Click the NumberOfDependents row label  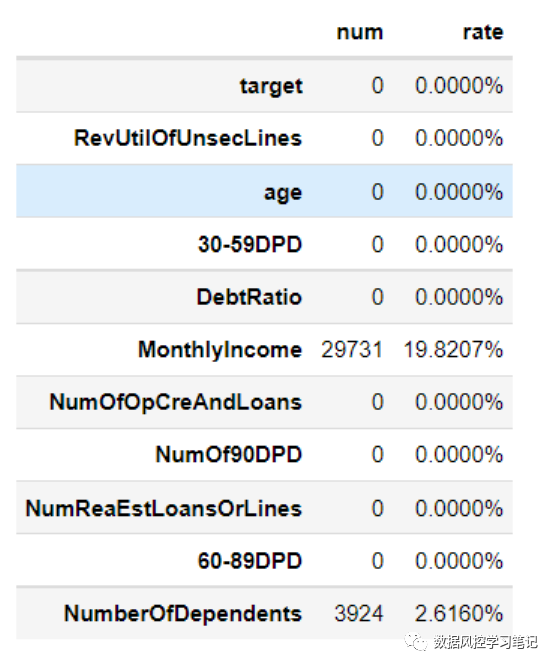[x=183, y=614]
